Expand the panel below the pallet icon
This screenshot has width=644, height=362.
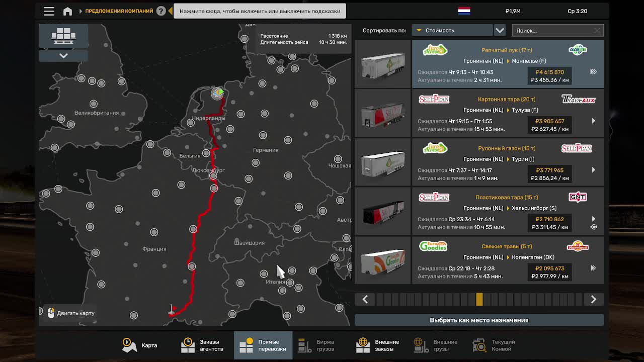[63, 56]
